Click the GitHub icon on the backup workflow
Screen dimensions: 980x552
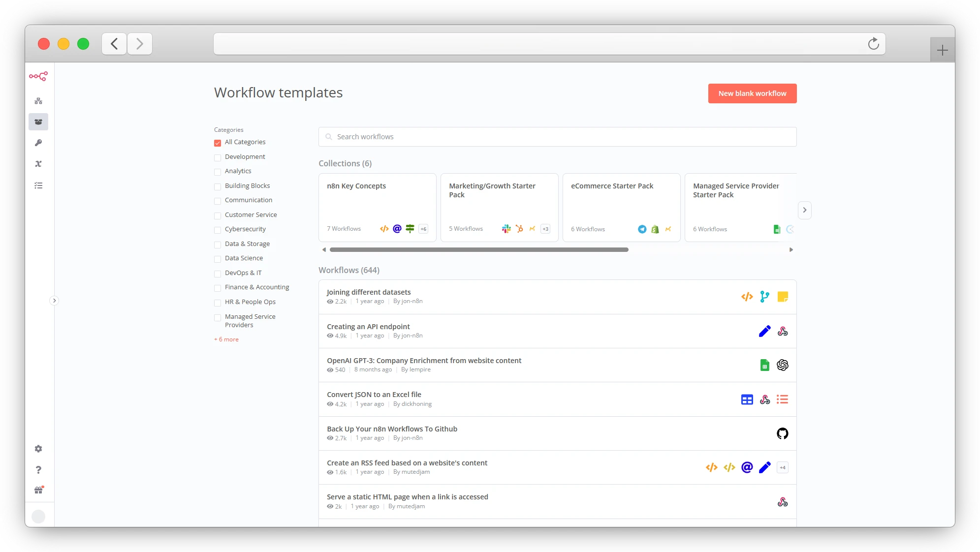(x=782, y=433)
